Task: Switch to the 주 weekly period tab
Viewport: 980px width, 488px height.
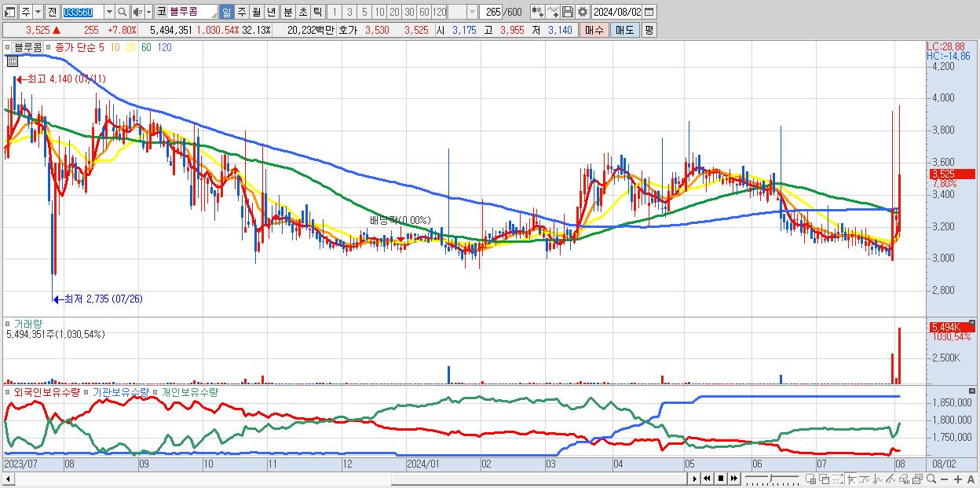Action: (241, 12)
